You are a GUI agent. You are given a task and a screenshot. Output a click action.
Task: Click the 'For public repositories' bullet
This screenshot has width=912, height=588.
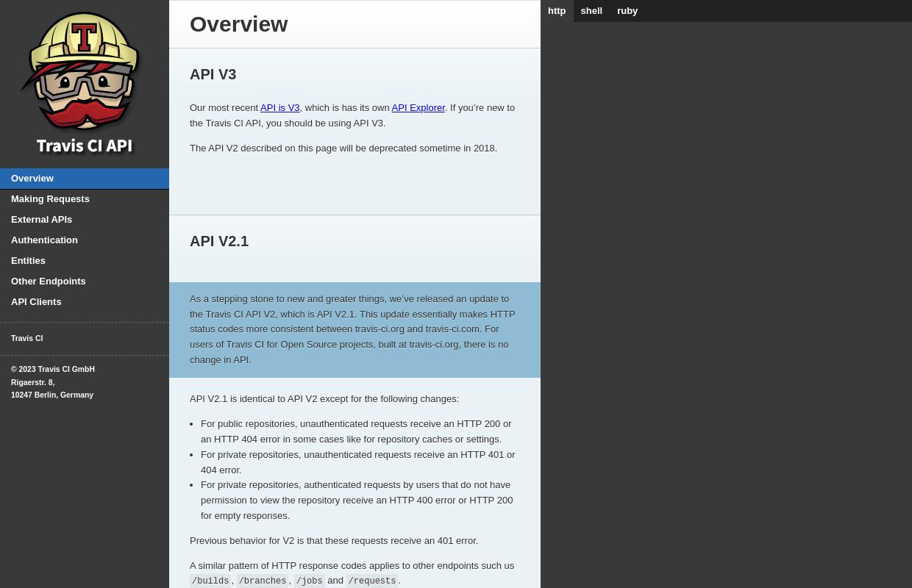[x=358, y=432]
